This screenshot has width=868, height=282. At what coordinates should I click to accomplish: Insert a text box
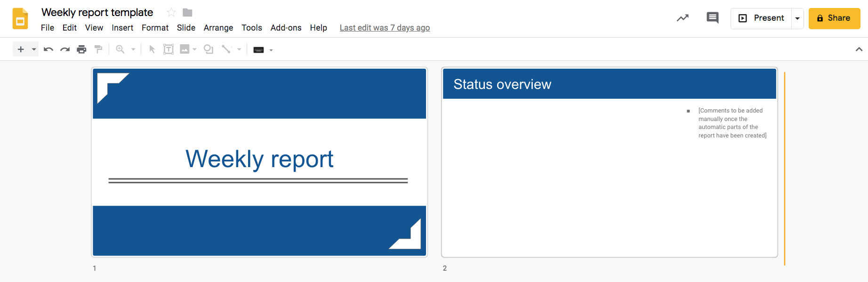click(x=168, y=49)
